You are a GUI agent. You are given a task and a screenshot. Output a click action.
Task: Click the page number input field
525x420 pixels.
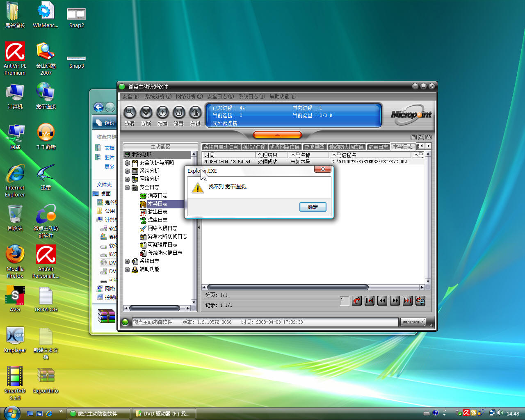[x=345, y=301]
